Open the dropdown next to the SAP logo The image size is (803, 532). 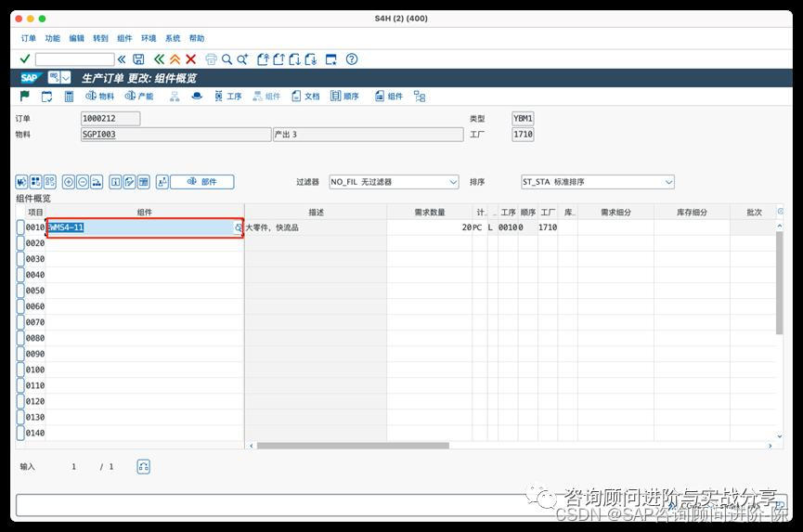[66, 78]
